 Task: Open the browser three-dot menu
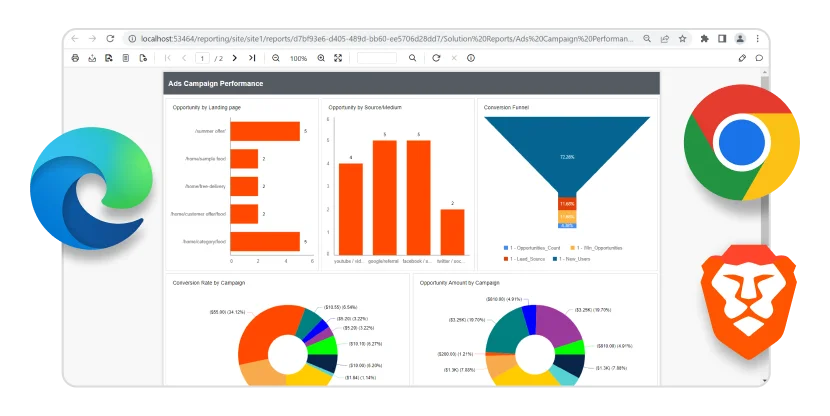pyautogui.click(x=757, y=39)
